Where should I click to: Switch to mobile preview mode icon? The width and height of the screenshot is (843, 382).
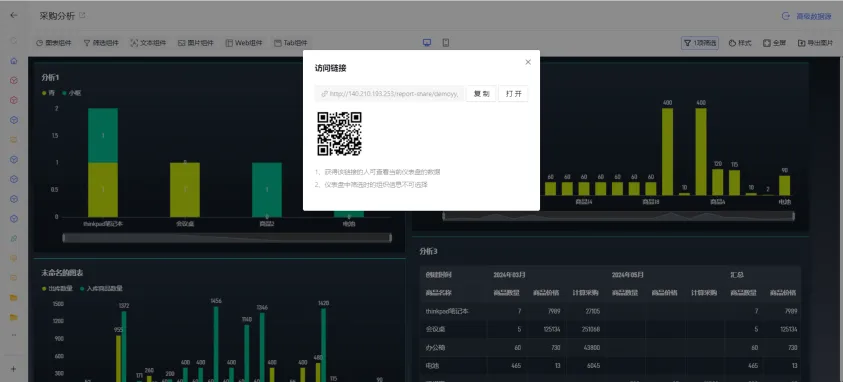point(446,43)
